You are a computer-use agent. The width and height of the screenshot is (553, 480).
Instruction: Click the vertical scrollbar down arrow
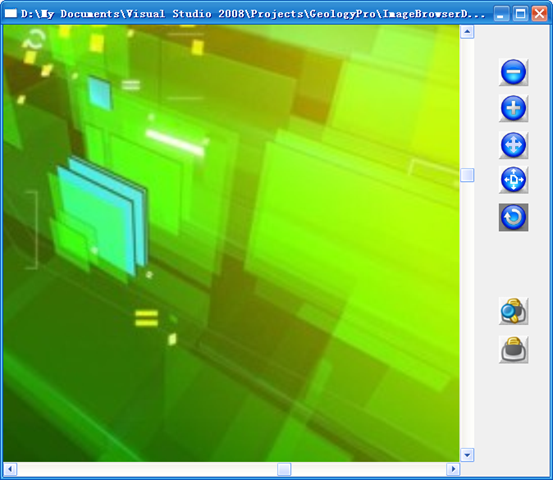[467, 455]
